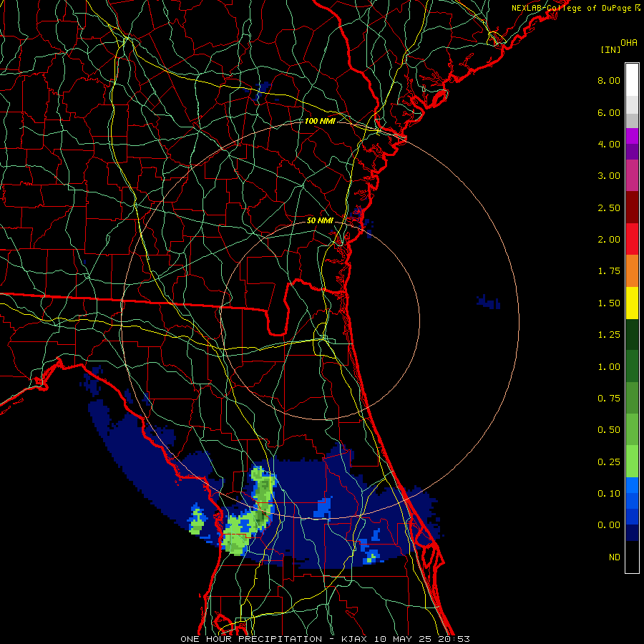Click the yellow legend swatch
Image resolution: width=644 pixels, height=644 pixels.
(x=632, y=303)
